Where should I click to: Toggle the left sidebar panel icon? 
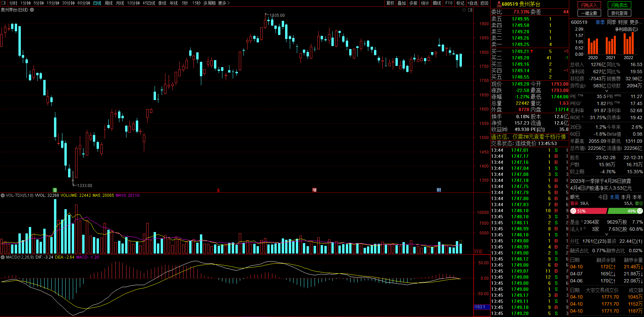coord(4,3)
